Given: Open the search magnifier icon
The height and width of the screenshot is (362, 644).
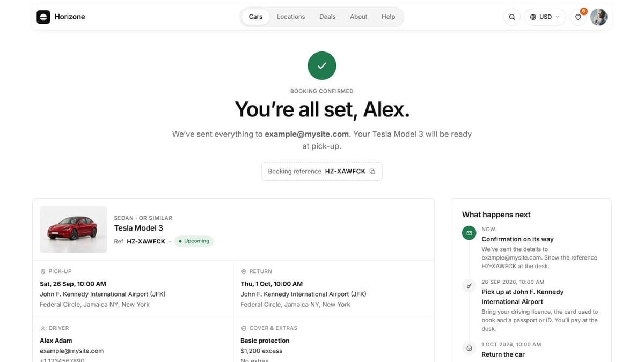Looking at the screenshot, I should coord(512,17).
